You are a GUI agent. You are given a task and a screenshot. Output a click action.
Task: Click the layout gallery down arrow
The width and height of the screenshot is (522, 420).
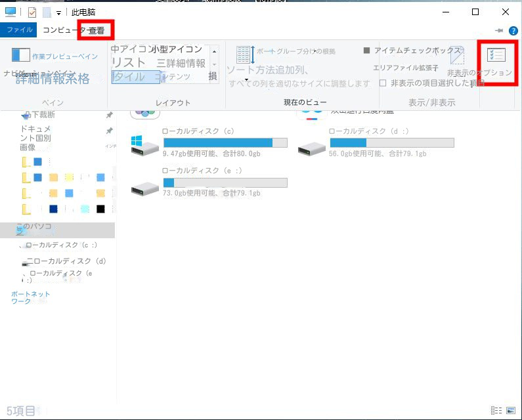coord(214,64)
